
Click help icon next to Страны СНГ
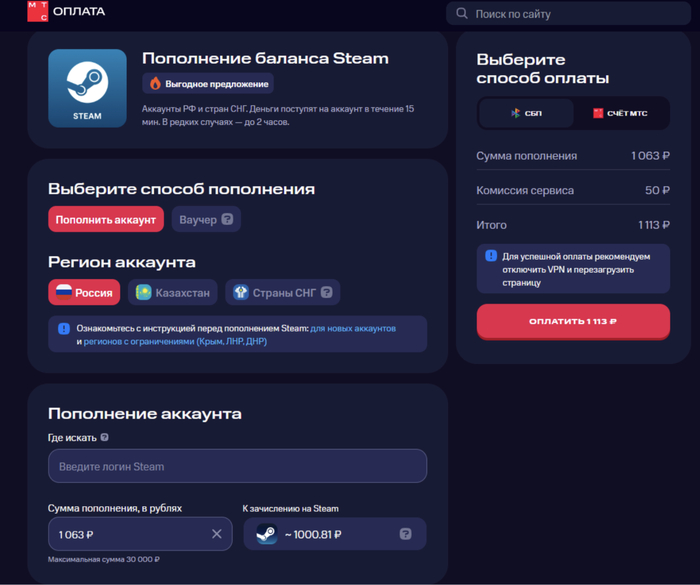pos(325,293)
